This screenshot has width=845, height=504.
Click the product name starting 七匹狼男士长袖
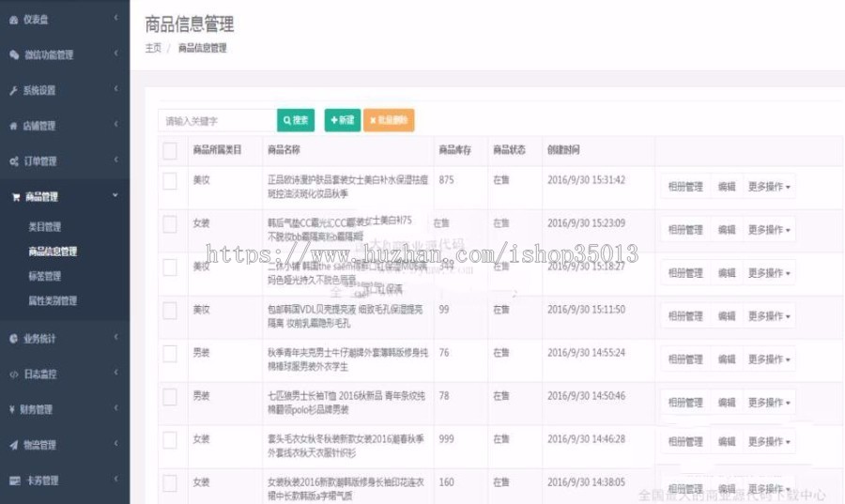(x=346, y=403)
